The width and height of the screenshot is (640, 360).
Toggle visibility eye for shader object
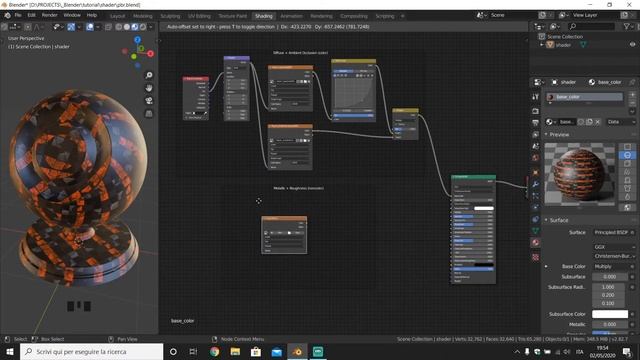[632, 44]
